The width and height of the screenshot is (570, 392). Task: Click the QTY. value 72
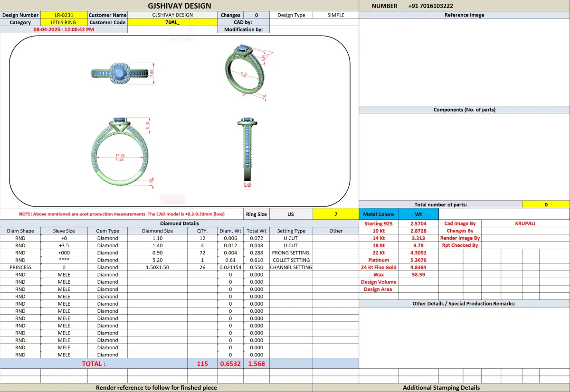pyautogui.click(x=202, y=252)
